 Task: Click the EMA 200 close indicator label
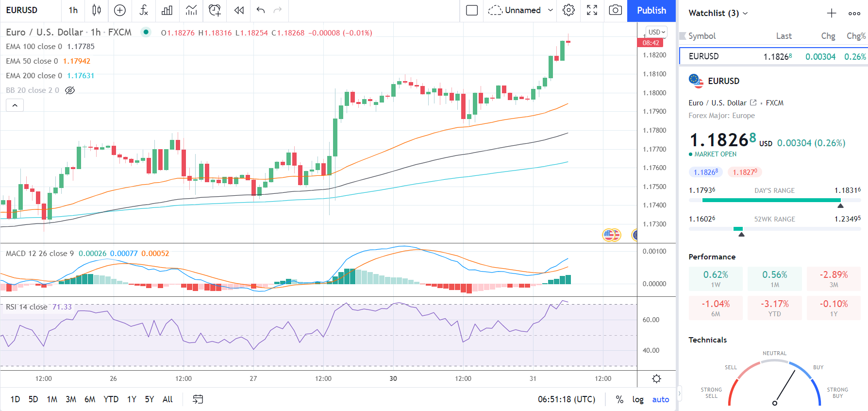click(34, 76)
